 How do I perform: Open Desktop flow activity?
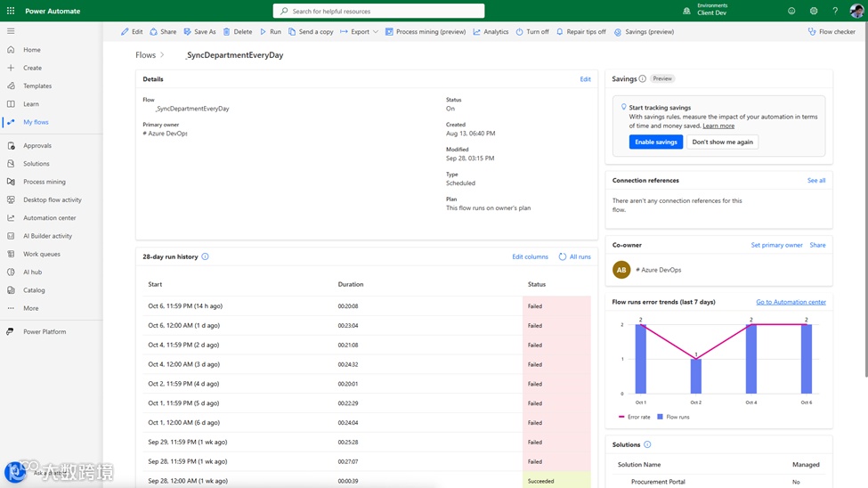tap(52, 200)
